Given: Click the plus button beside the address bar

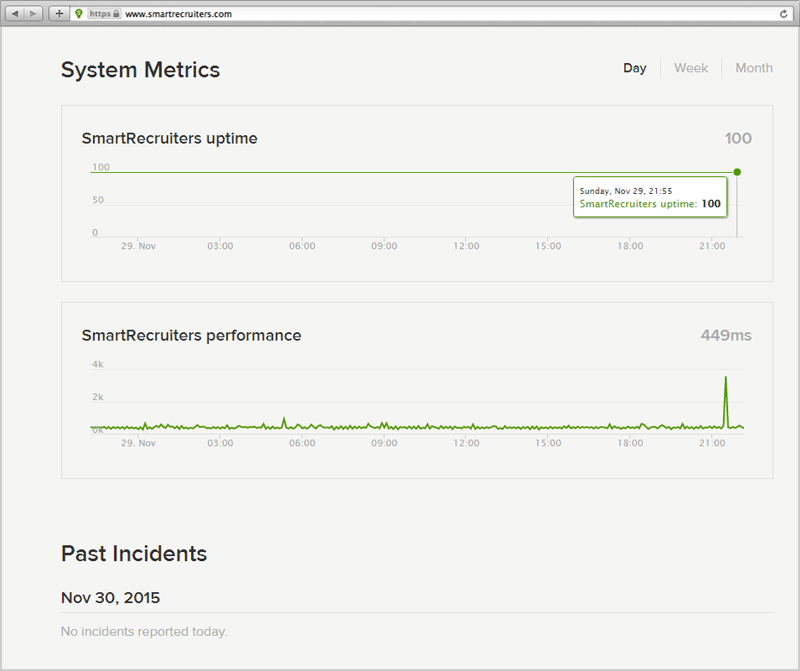Looking at the screenshot, I should [x=59, y=14].
